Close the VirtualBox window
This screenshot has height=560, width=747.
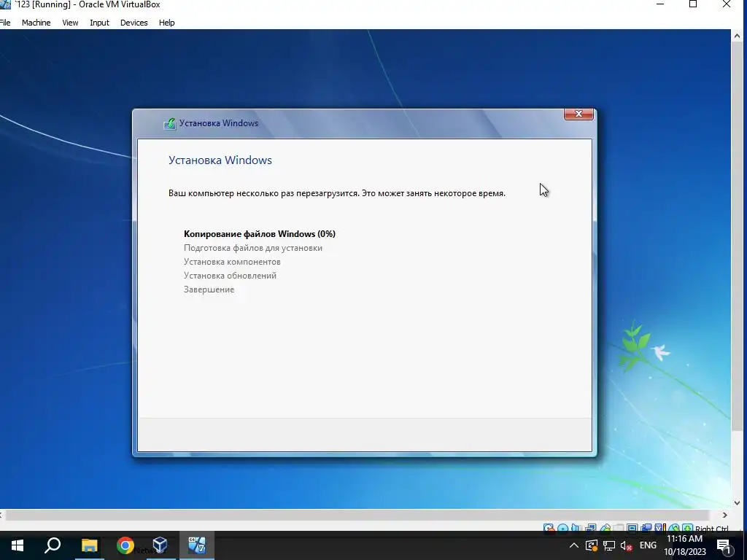(x=727, y=4)
